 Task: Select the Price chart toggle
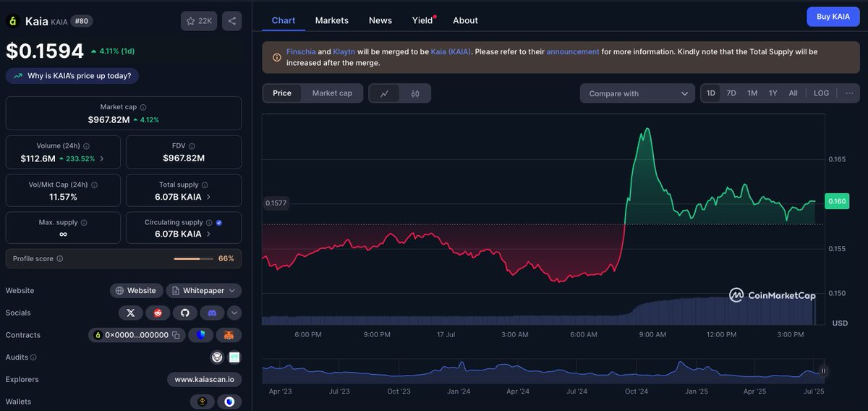[282, 93]
